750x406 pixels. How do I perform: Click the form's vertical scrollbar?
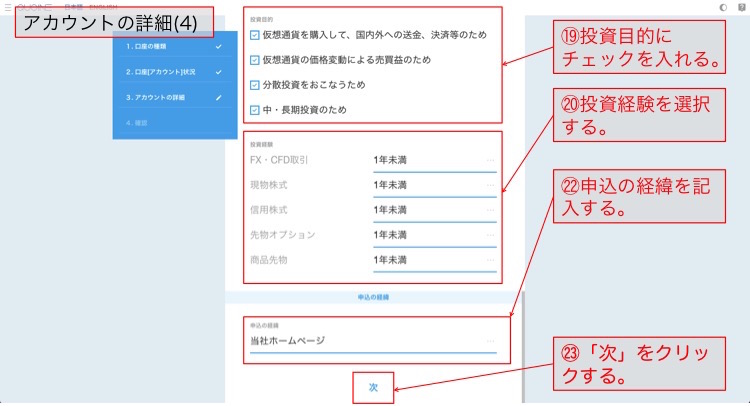pyautogui.click(x=523, y=348)
